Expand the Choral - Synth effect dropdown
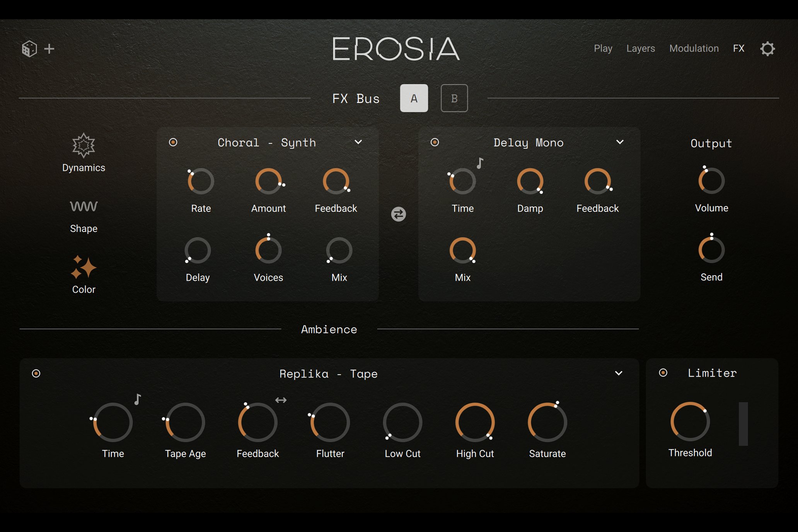 click(x=358, y=142)
